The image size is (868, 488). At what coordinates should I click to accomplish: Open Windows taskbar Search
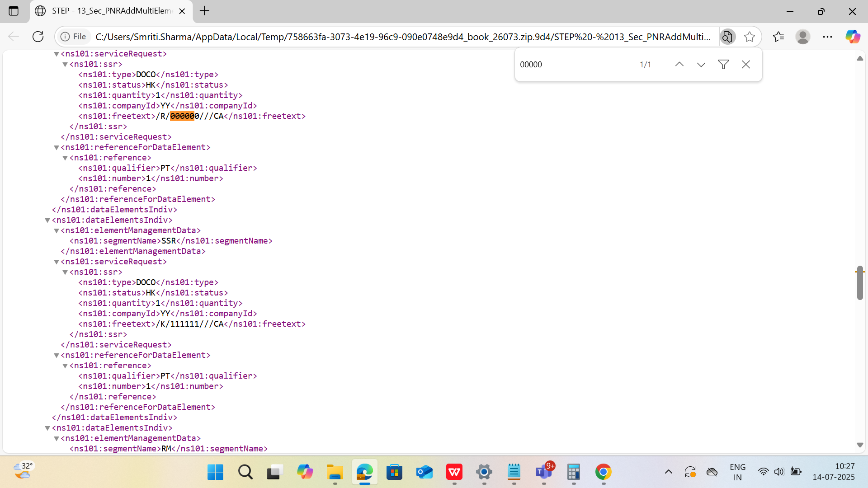245,472
